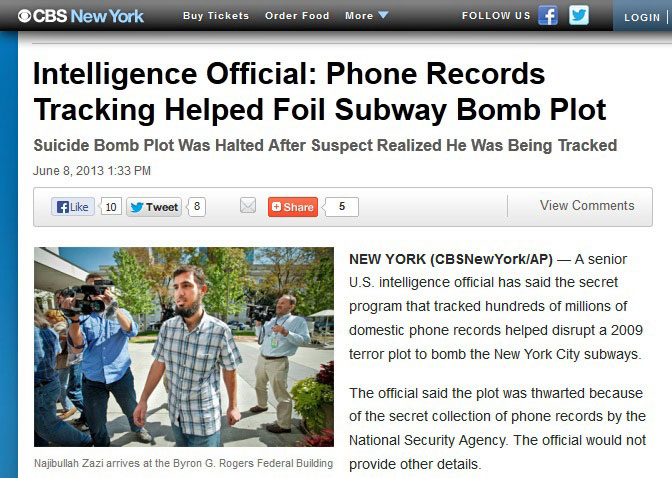
Task: Open the More menu item
Action: click(359, 16)
